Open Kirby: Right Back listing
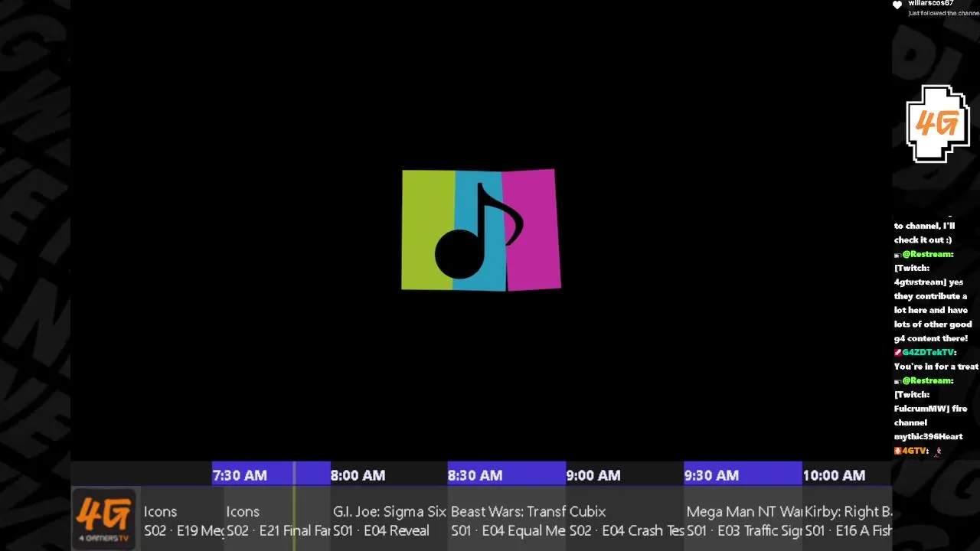980x551 pixels. 847,520
